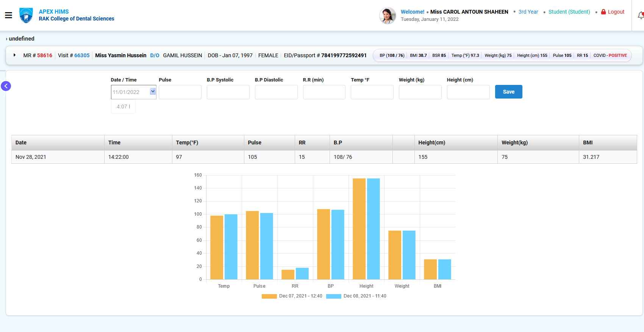This screenshot has width=644, height=332.
Task: Click the BMI 38.7 summary badge
Action: tap(418, 55)
